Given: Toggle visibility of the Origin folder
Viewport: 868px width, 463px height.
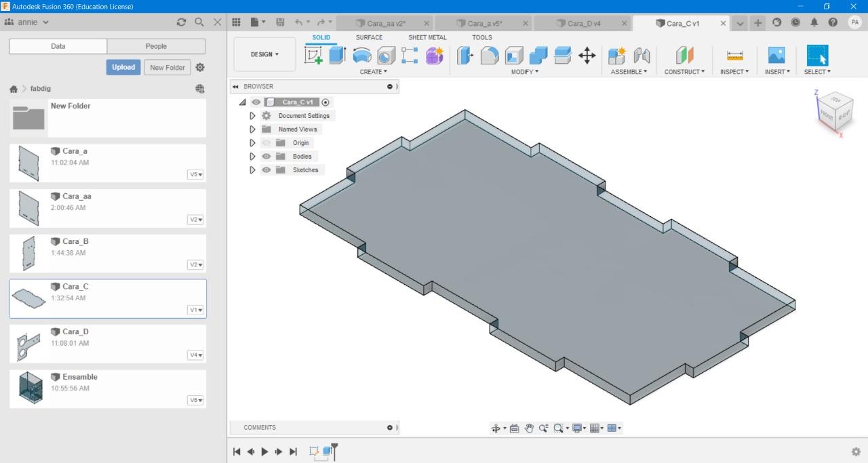Looking at the screenshot, I should pyautogui.click(x=267, y=142).
